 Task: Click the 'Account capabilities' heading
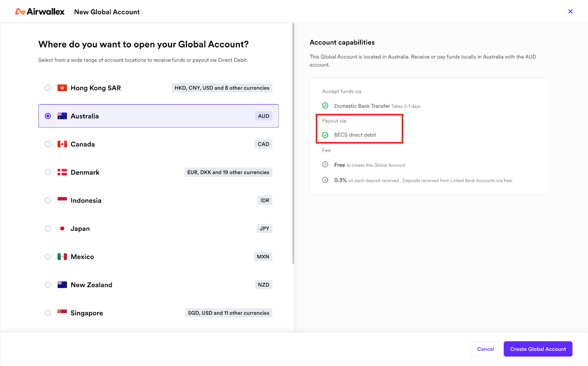(x=342, y=42)
